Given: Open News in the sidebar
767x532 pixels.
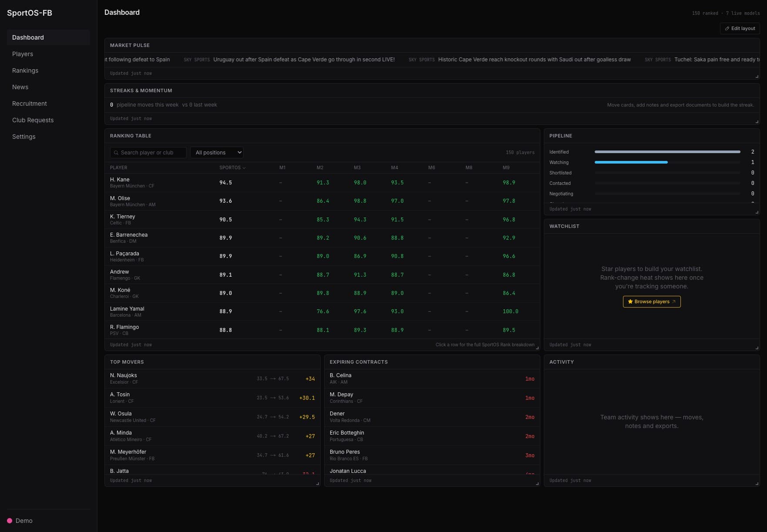Looking at the screenshot, I should point(48,87).
